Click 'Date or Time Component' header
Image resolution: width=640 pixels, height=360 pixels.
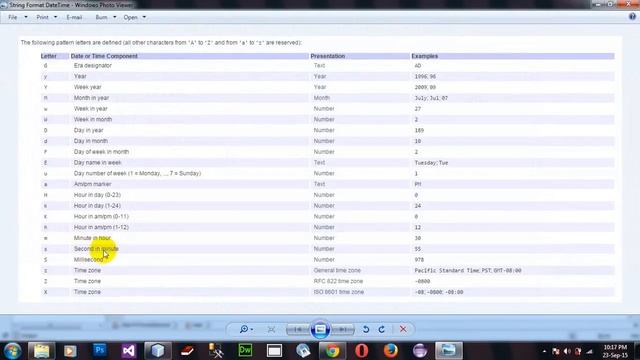(x=104, y=56)
